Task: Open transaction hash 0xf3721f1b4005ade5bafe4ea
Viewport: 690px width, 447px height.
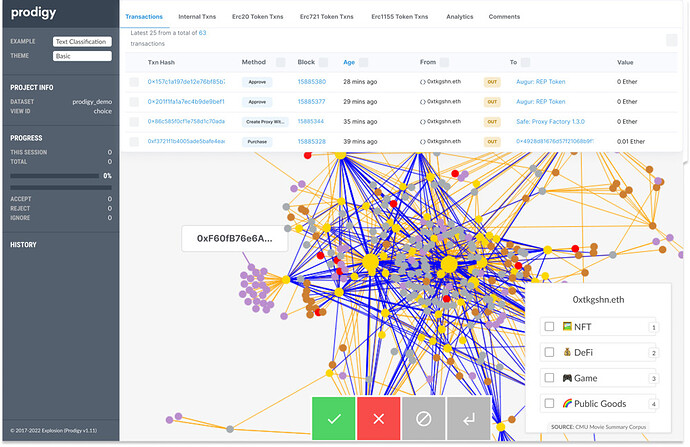Action: coord(186,141)
